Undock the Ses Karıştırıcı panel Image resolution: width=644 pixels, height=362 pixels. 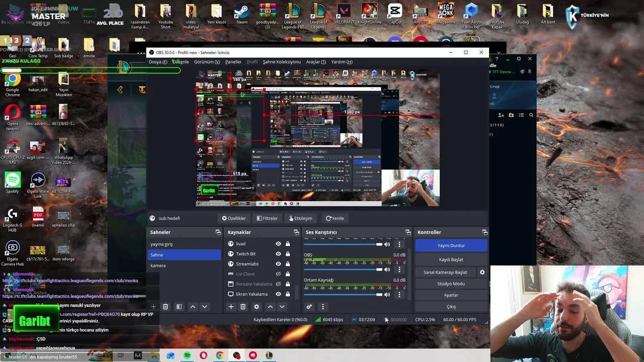click(x=408, y=232)
